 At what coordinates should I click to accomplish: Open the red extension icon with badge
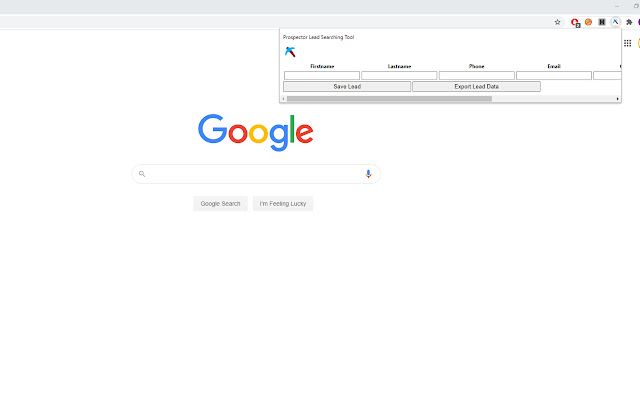coord(575,22)
